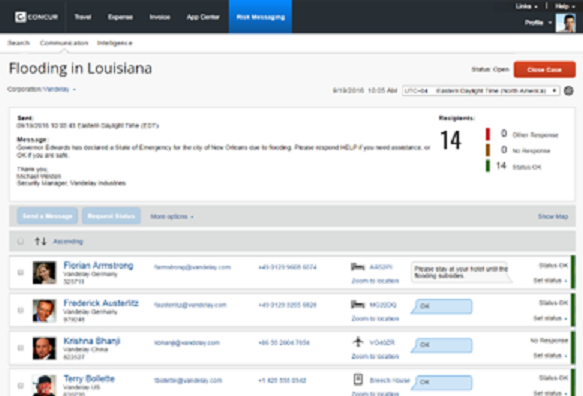This screenshot has height=396, width=583.
Task: Expand the More options dropdown
Action: coord(172,216)
